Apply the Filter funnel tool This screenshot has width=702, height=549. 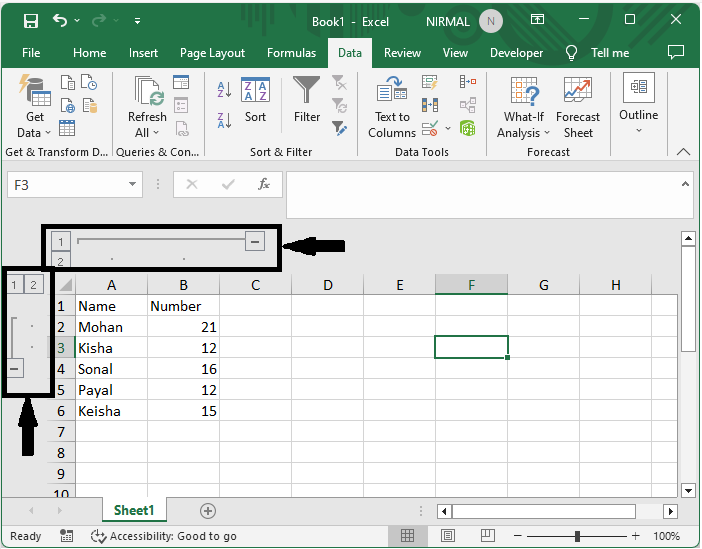(x=307, y=101)
